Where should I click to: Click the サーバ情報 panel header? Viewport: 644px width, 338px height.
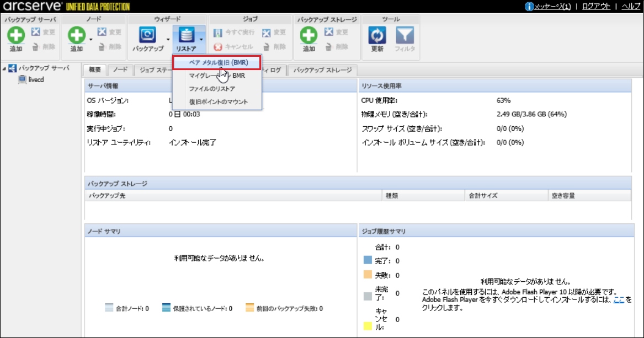(x=221, y=86)
